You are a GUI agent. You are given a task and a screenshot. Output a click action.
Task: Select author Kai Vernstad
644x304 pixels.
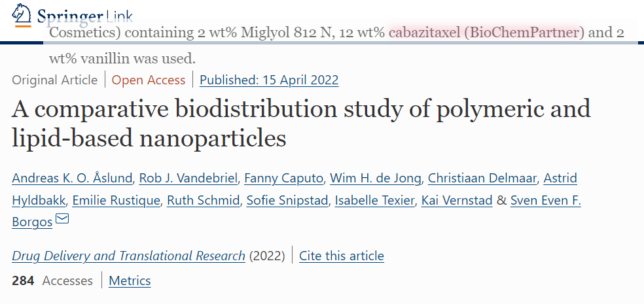457,200
